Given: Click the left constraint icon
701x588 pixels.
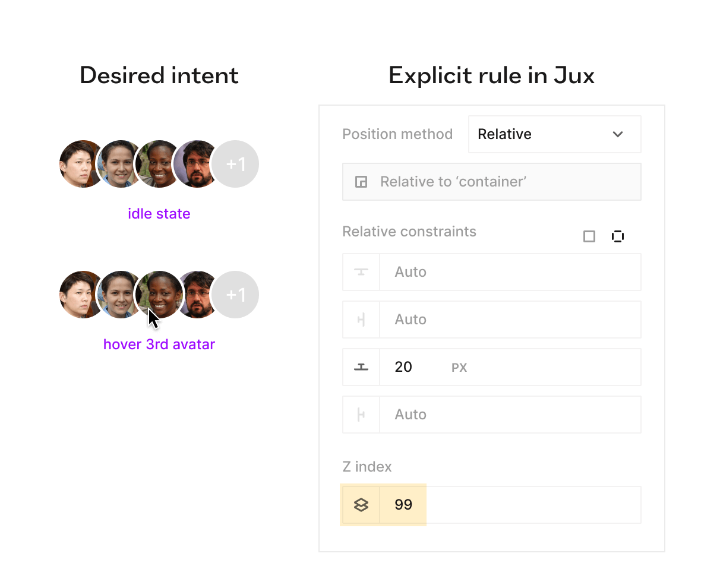Looking at the screenshot, I should coord(361,415).
